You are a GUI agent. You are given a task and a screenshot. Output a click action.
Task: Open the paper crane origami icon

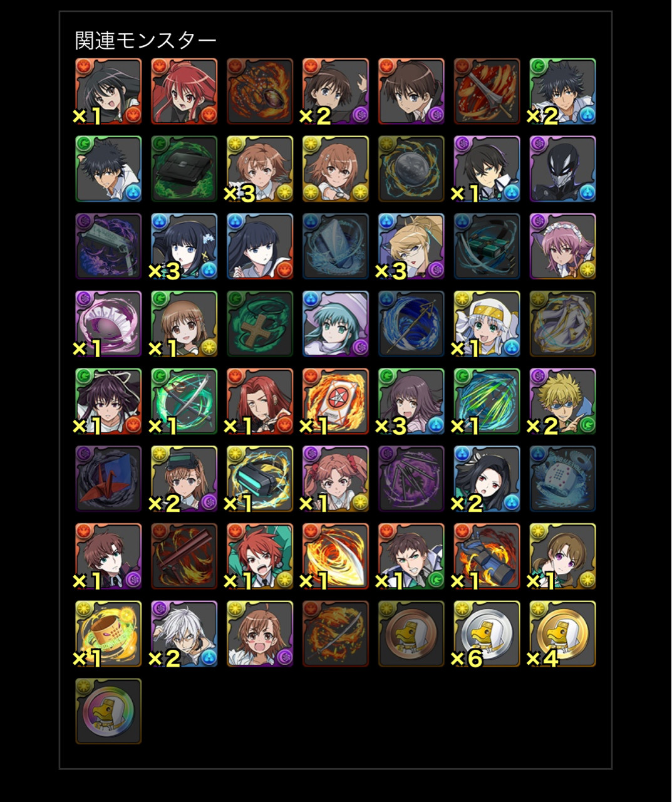108,479
